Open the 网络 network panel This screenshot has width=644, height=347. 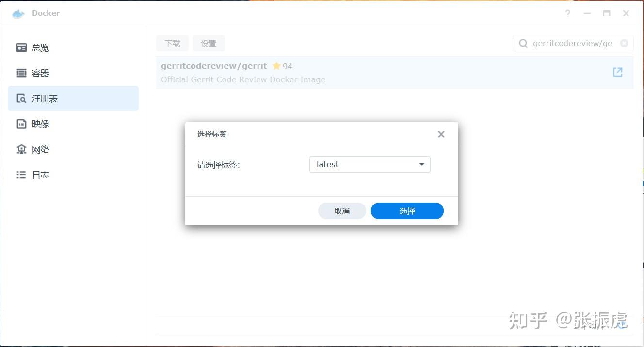pos(41,149)
